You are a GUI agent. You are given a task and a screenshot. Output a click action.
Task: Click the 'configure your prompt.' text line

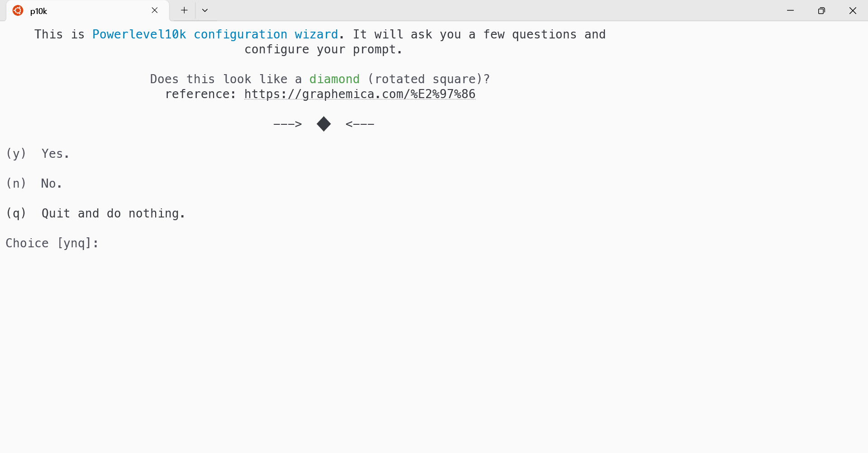pyautogui.click(x=323, y=49)
